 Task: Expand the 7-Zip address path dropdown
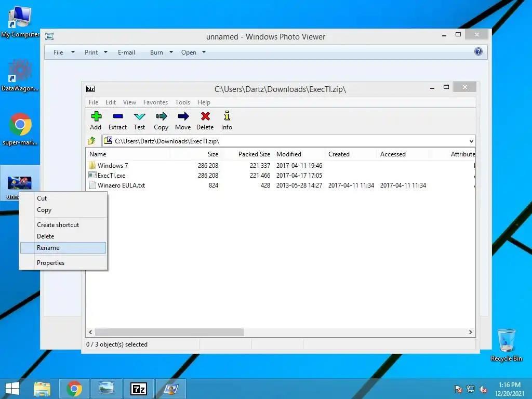pos(471,141)
